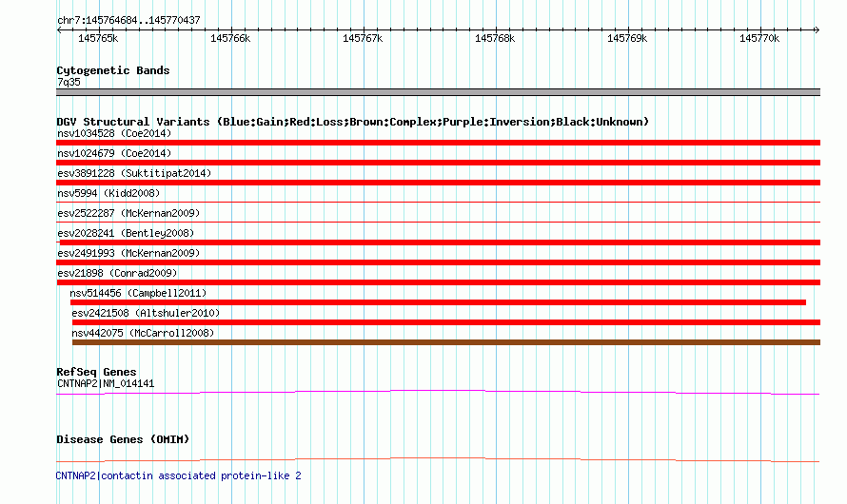Click the 7q35 band label

pos(69,82)
